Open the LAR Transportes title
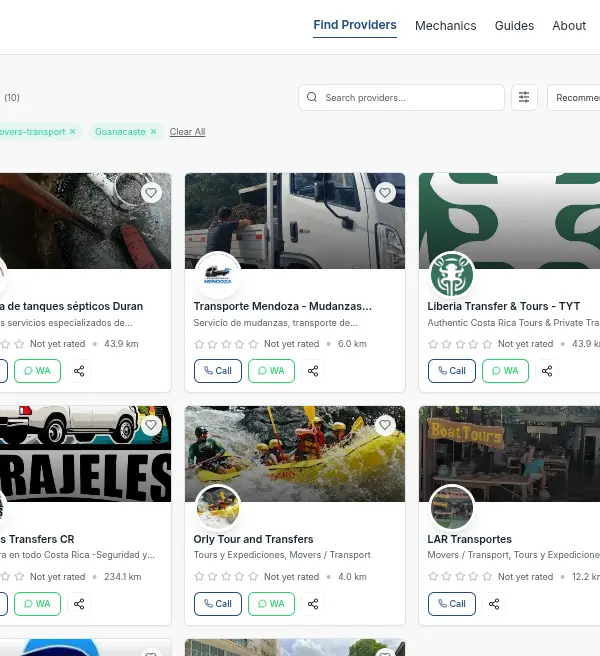The image size is (600, 656). 469,539
